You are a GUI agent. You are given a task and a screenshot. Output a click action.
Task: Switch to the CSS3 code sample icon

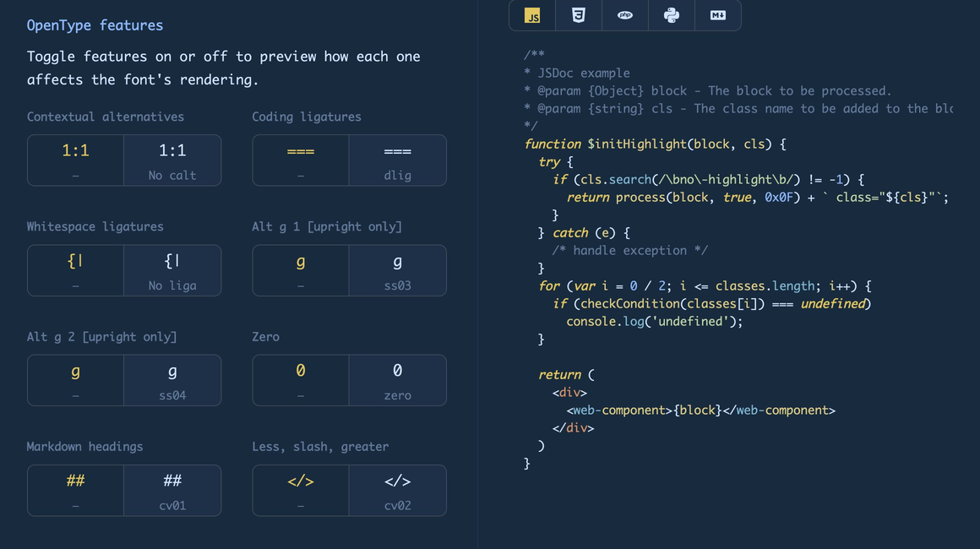pos(579,15)
